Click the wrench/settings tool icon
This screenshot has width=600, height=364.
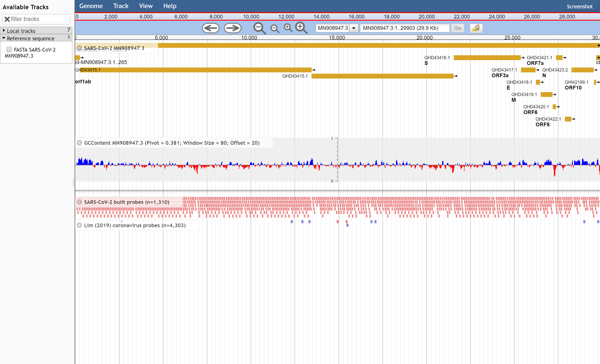476,28
